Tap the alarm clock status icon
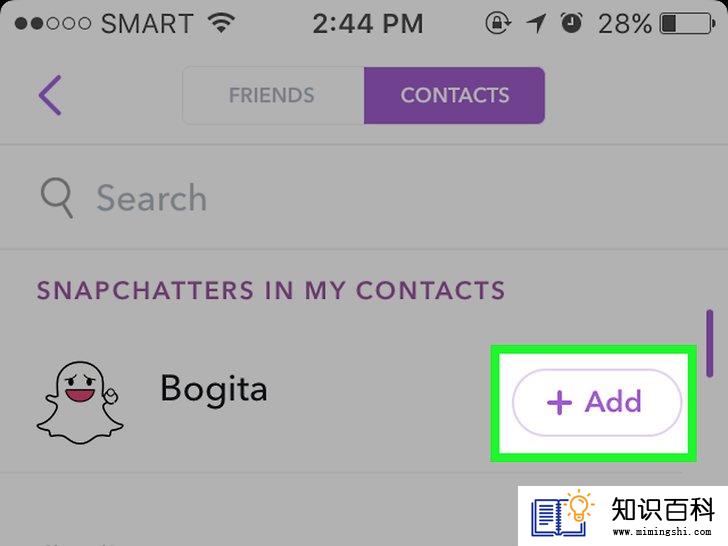Screen dimensions: 728x546 click(571, 23)
